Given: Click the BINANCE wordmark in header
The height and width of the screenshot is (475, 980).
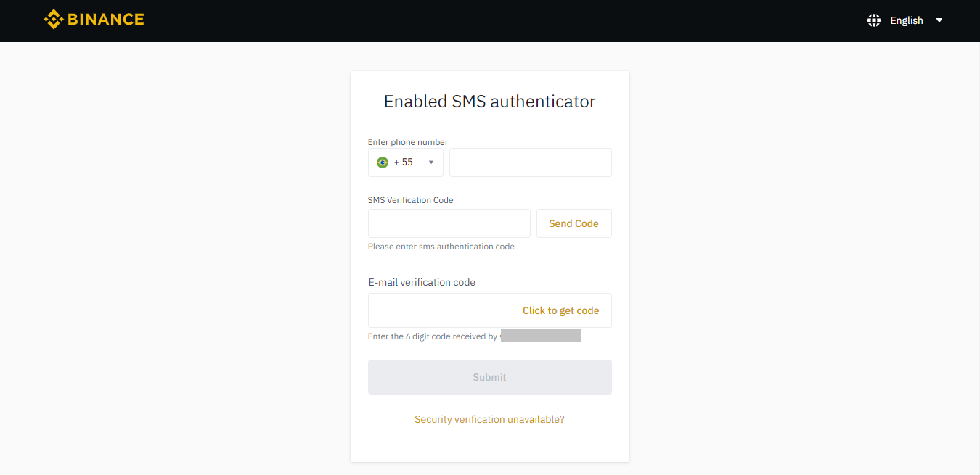Looking at the screenshot, I should pos(106,20).
